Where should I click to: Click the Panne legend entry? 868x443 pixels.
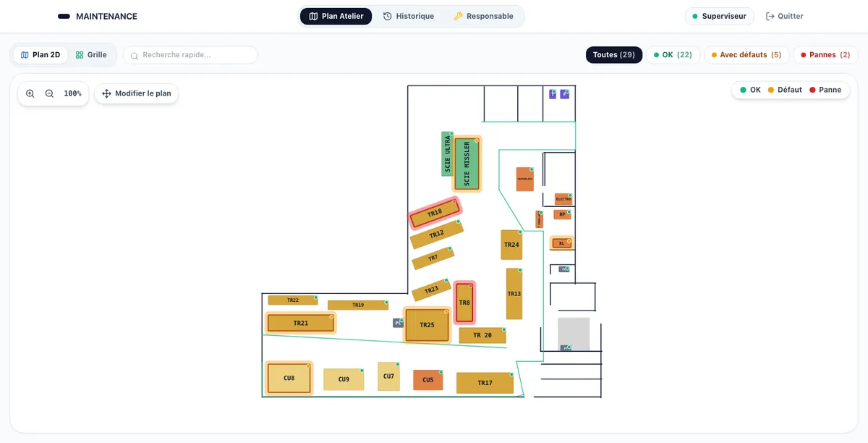pos(825,90)
